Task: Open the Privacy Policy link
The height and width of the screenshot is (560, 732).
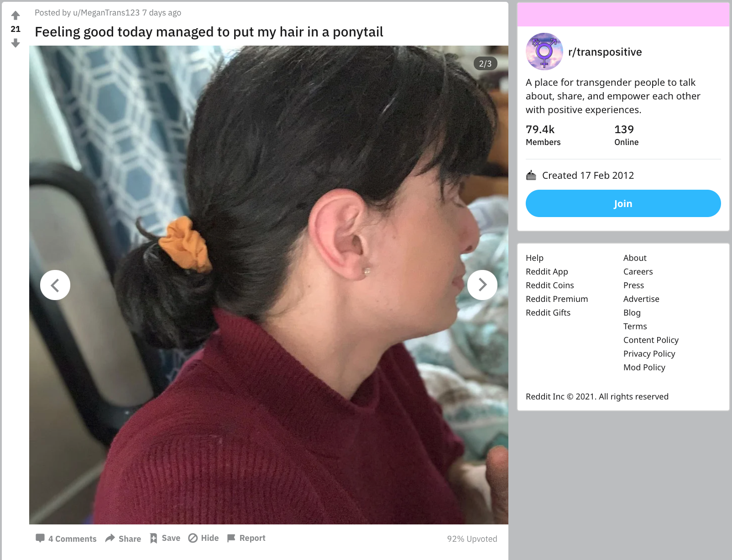Action: (x=649, y=353)
